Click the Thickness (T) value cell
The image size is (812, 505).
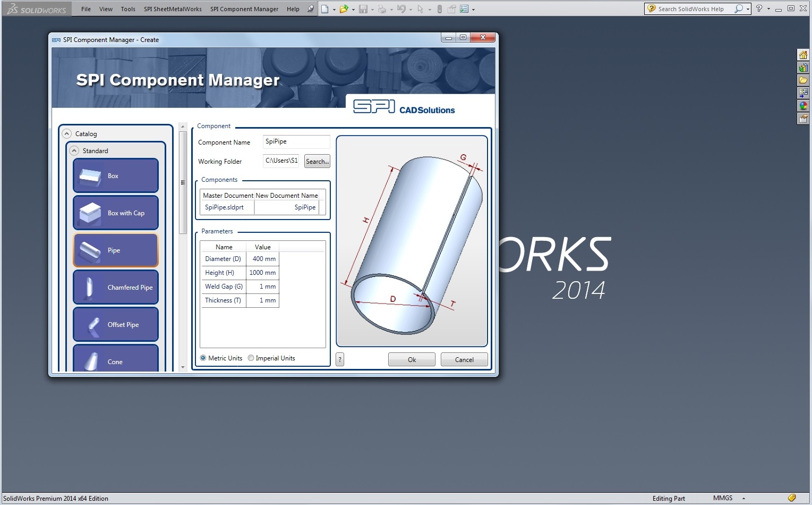pos(262,300)
